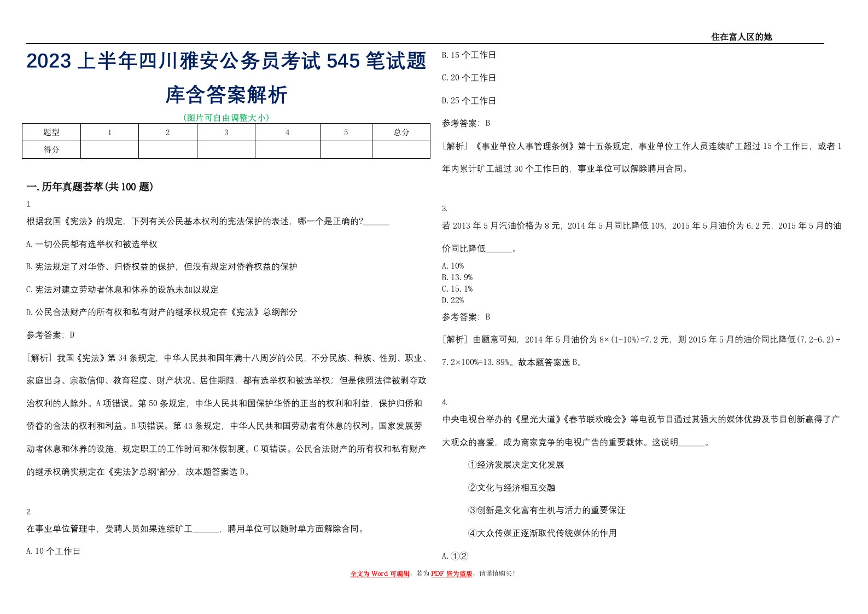Click option 'D.22%'
Image resolution: width=868 pixels, height=614 pixels.
pyautogui.click(x=453, y=300)
